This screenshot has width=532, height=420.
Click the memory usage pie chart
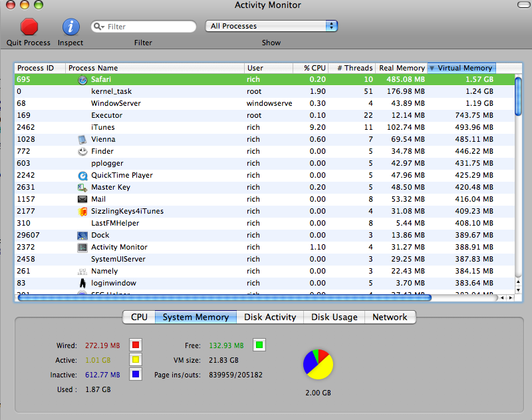click(x=319, y=364)
